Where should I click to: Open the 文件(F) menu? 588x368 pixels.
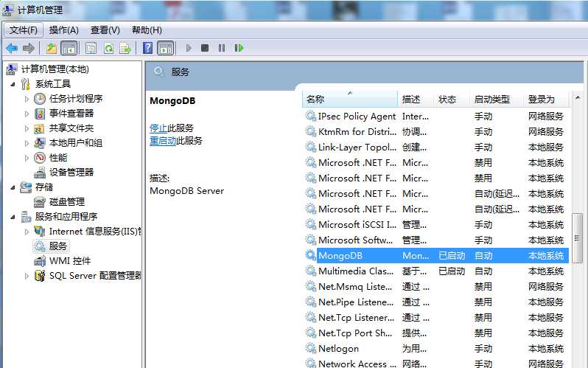[24, 30]
